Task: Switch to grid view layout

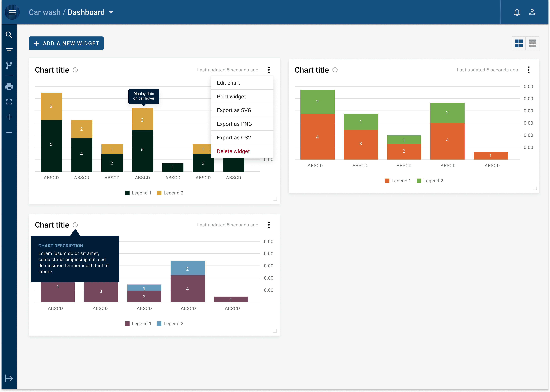Action: point(519,43)
